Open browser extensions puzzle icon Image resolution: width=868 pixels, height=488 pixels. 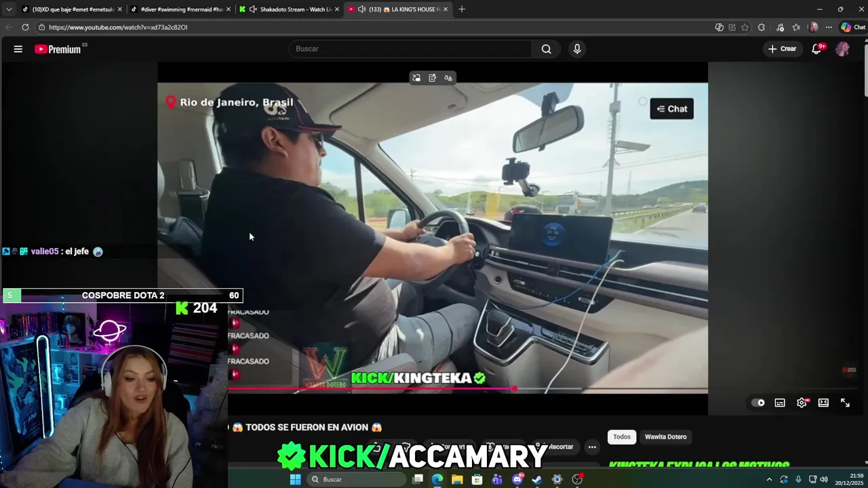point(762,27)
